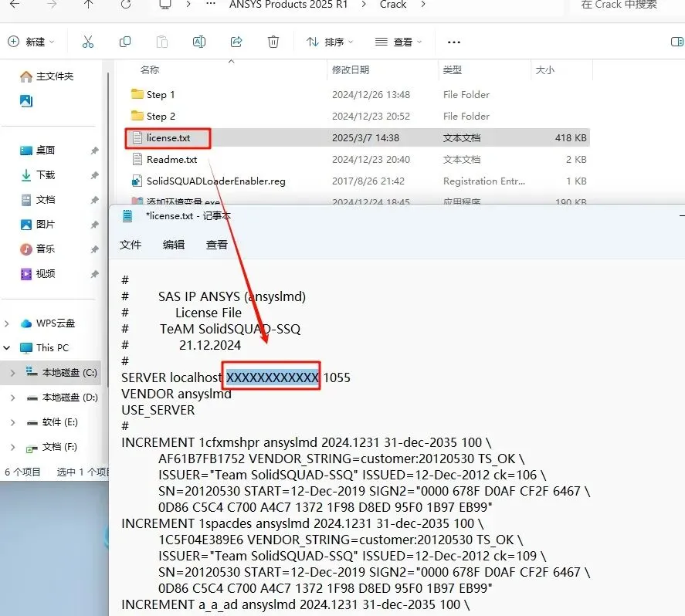685x616 pixels.
Task: Click ANSYS Products 2025 R1 breadcrumb
Action: (288, 5)
